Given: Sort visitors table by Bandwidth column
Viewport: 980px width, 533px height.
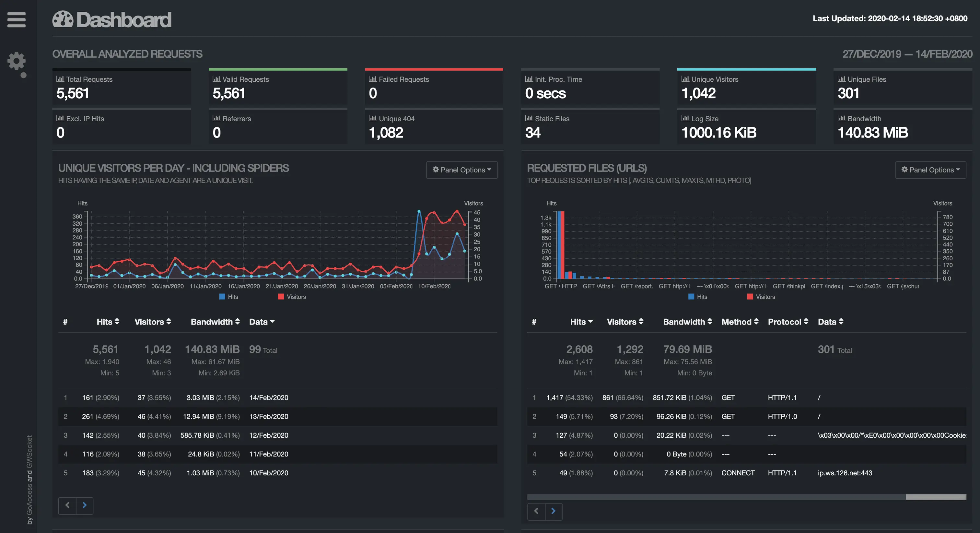Looking at the screenshot, I should tap(215, 322).
